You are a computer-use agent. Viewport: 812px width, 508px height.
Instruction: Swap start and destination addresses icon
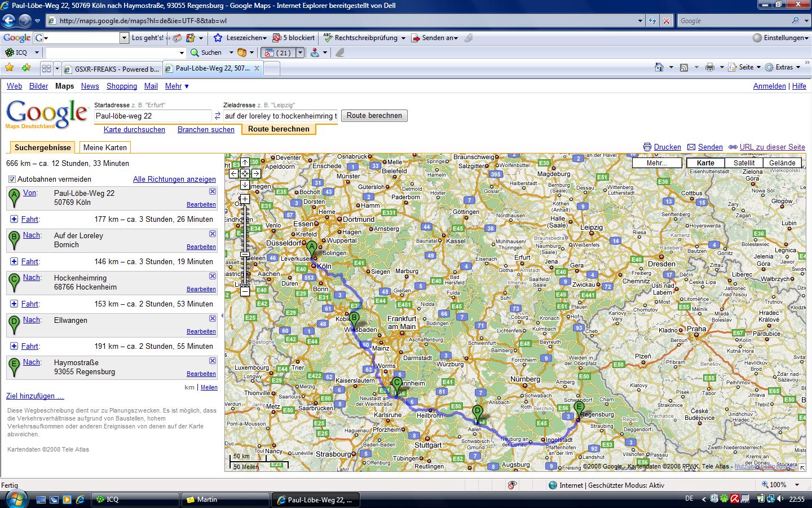218,116
